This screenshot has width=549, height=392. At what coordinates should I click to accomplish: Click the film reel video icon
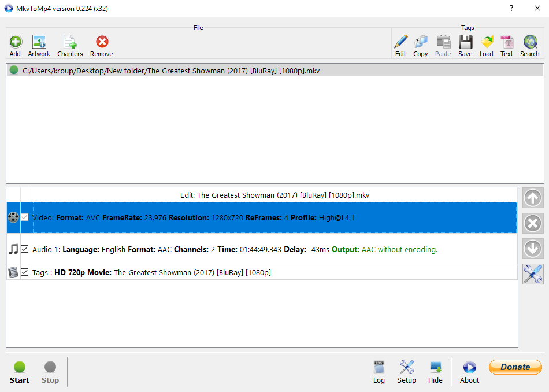(13, 217)
